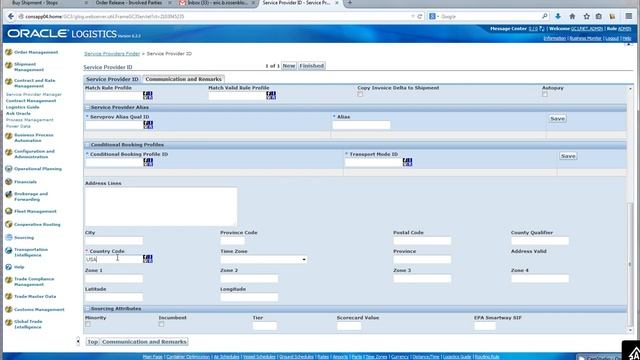Image resolution: width=640 pixels, height=360 pixels.
Task: Open Service Providers Finder breadcrumb link
Action: click(112, 54)
